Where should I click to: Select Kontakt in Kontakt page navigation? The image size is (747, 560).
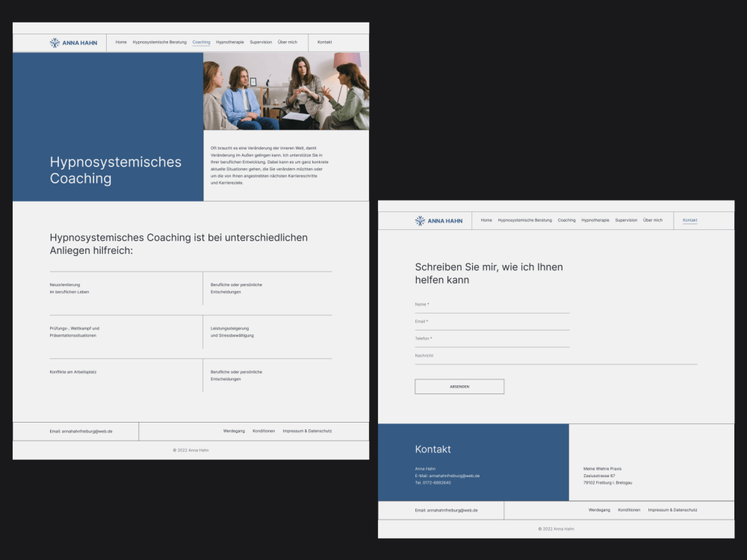point(689,220)
